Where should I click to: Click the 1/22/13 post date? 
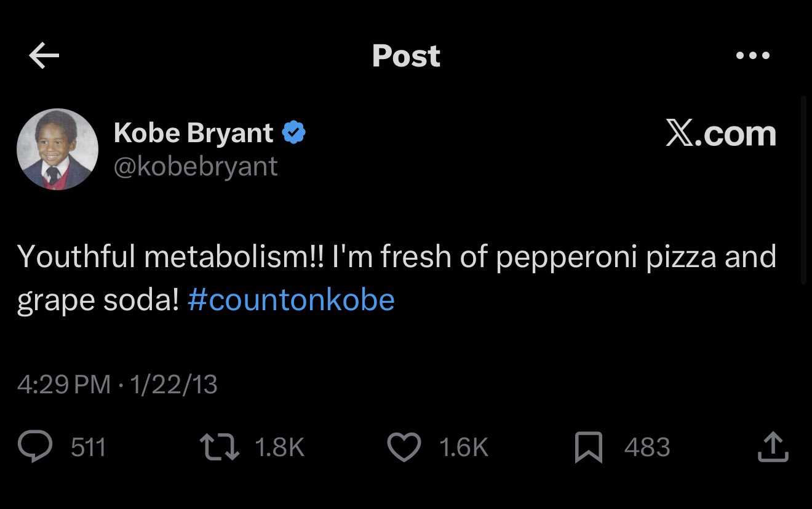[x=174, y=385]
